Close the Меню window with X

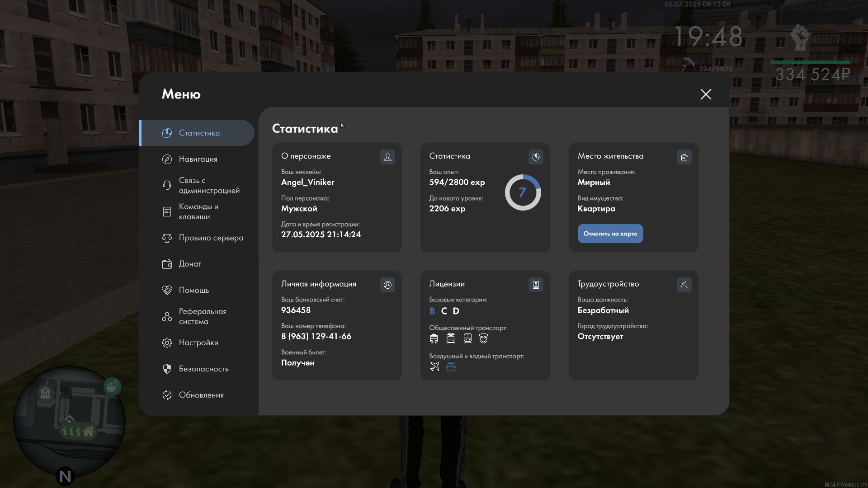[x=706, y=94]
